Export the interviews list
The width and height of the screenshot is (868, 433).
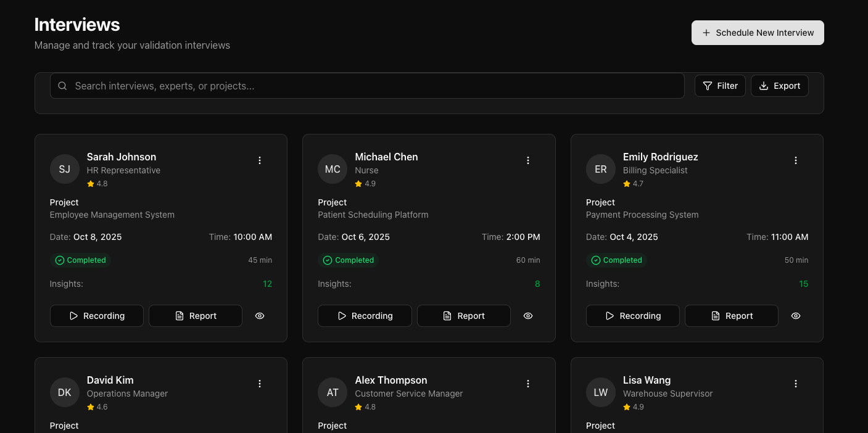tap(779, 86)
